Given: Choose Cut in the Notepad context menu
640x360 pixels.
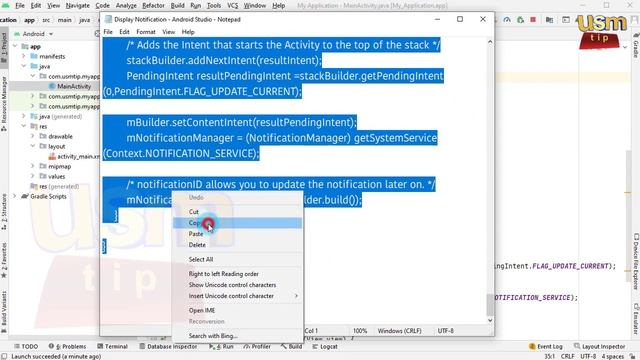Looking at the screenshot, I should pos(237,212).
